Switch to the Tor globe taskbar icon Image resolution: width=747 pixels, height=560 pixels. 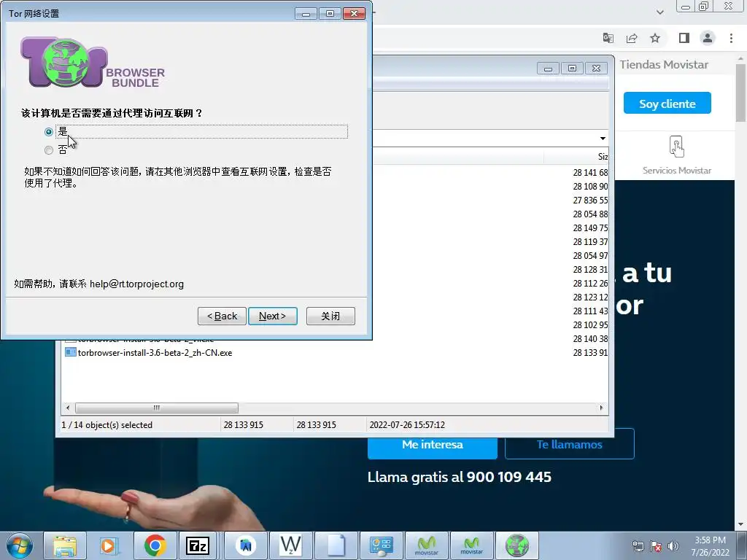click(517, 545)
